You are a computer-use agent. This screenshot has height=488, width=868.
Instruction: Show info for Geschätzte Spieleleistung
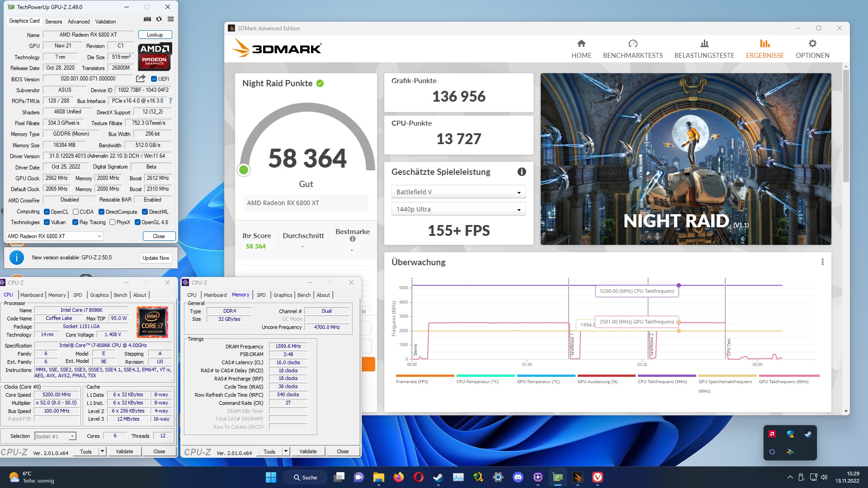522,172
